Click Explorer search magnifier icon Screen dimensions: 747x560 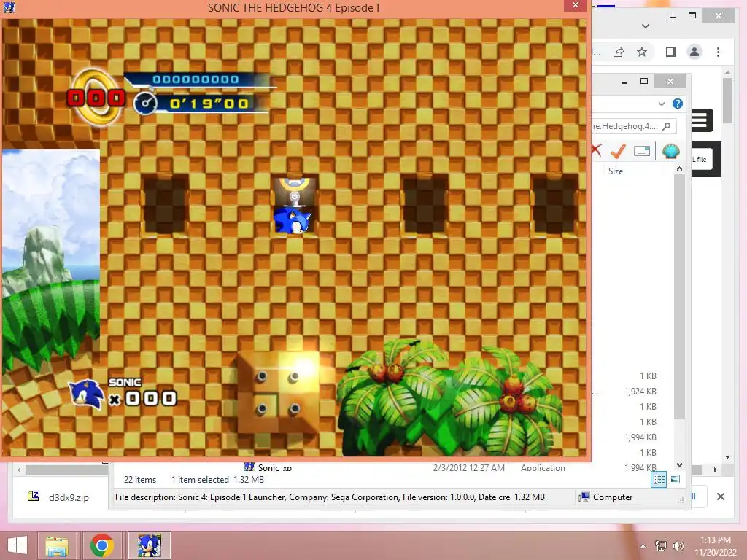coord(667,125)
